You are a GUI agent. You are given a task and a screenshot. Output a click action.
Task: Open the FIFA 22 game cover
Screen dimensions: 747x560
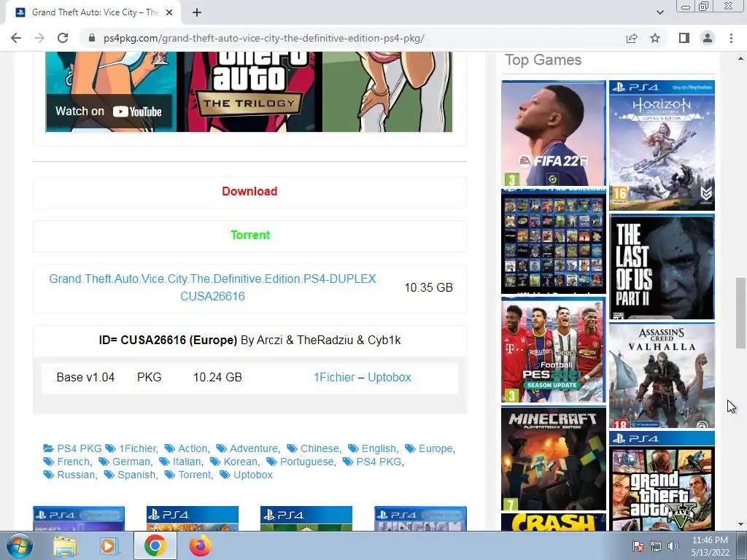click(x=554, y=133)
